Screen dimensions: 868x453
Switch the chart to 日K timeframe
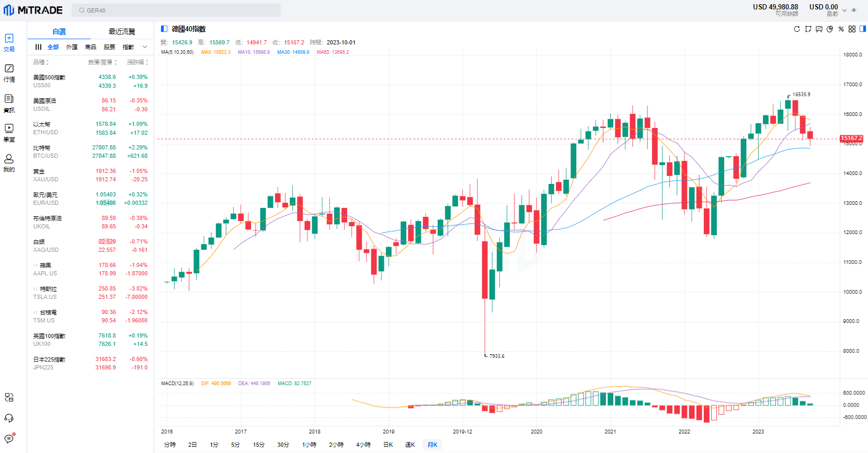tap(388, 445)
